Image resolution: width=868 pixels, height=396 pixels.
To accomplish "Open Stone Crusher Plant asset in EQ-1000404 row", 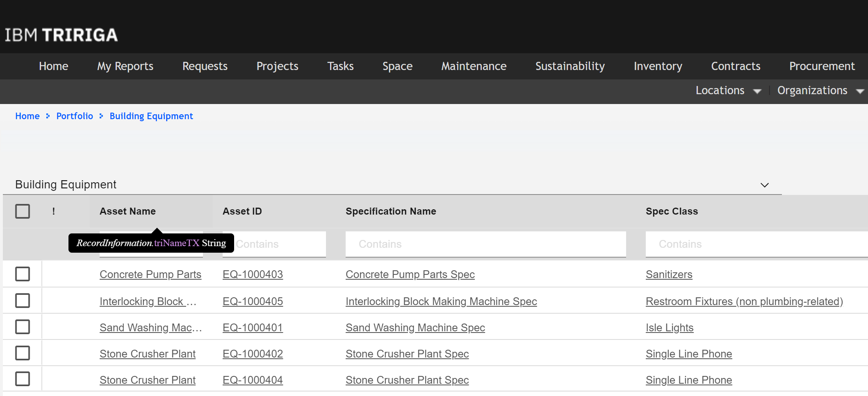I will [148, 380].
